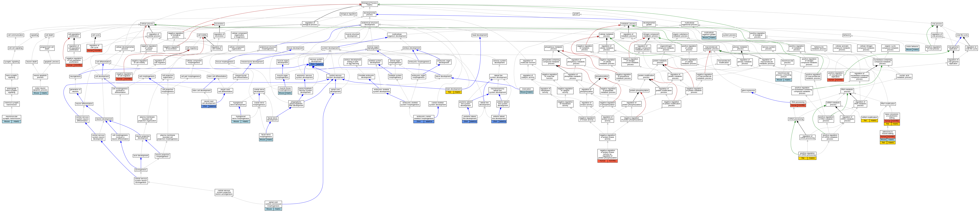Select the 'mRNA processing' node
The width and height of the screenshot is (980, 212).
(796, 119)
